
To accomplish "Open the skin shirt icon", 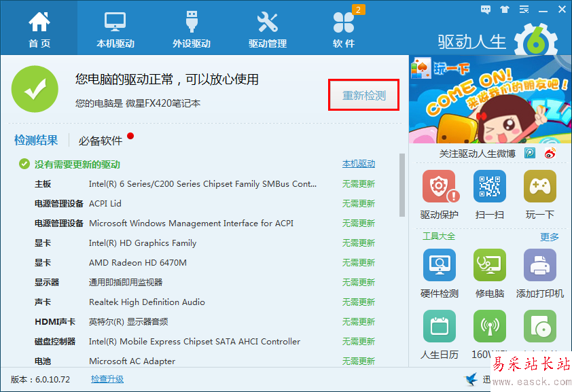I will coord(505,10).
